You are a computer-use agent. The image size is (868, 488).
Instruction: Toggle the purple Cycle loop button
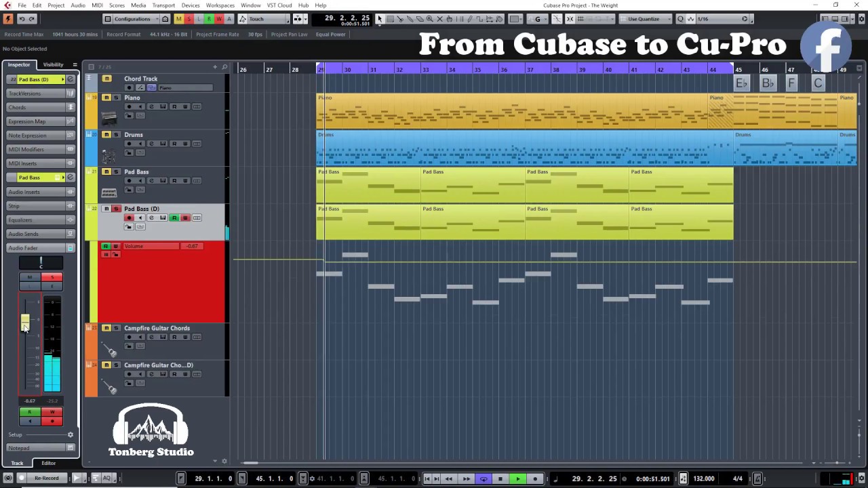click(484, 479)
